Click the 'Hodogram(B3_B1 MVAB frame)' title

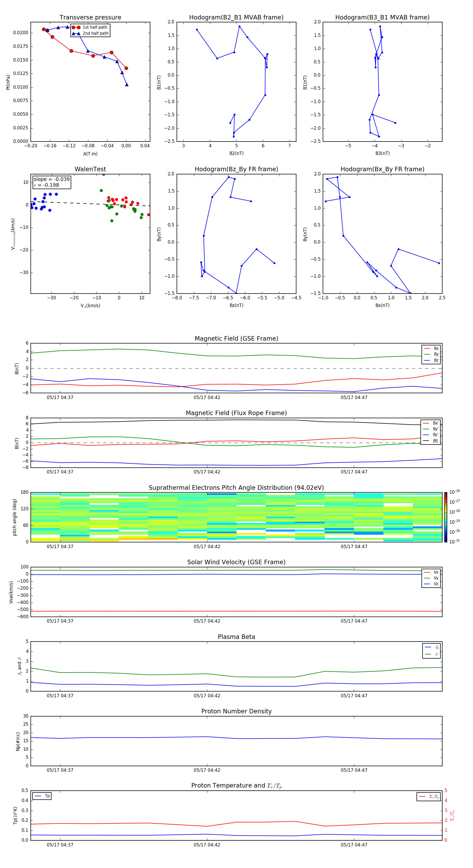382,18
